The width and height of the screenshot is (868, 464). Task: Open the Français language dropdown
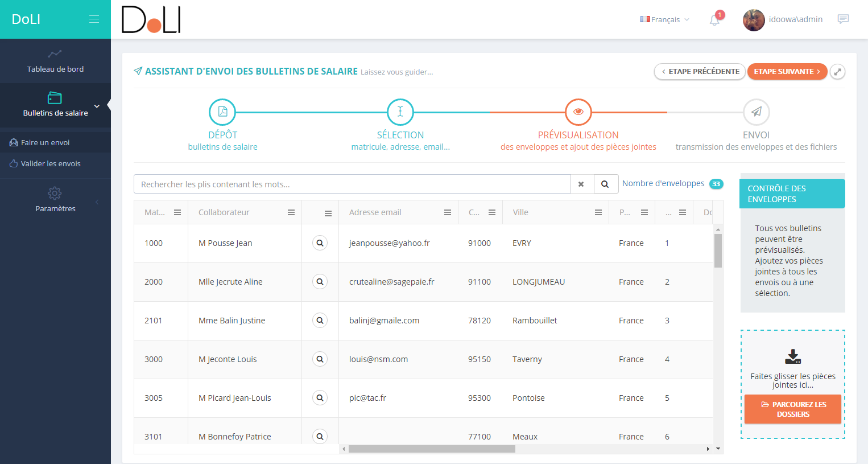[x=664, y=19]
